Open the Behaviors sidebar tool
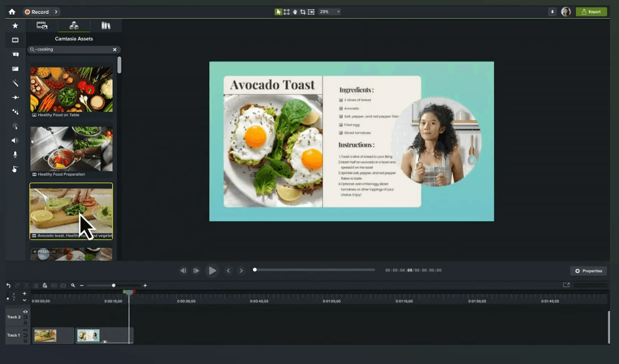The height and width of the screenshot is (364, 619). click(15, 111)
